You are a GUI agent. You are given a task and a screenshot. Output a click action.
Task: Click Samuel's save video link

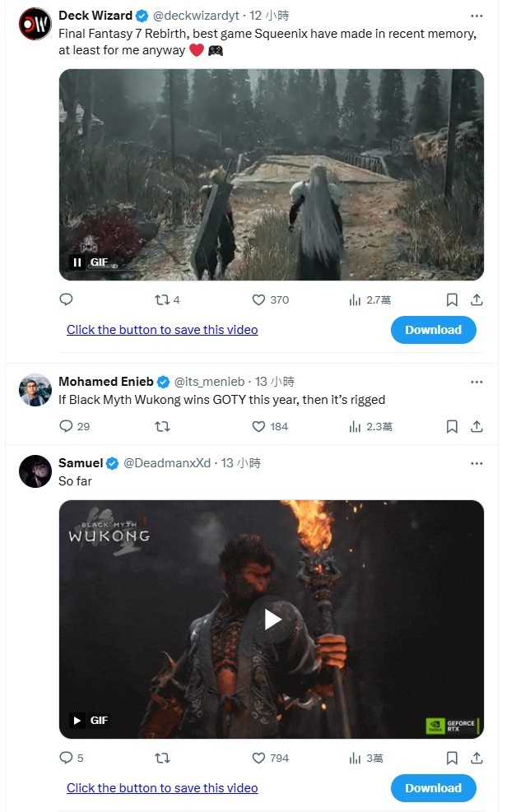click(x=162, y=788)
